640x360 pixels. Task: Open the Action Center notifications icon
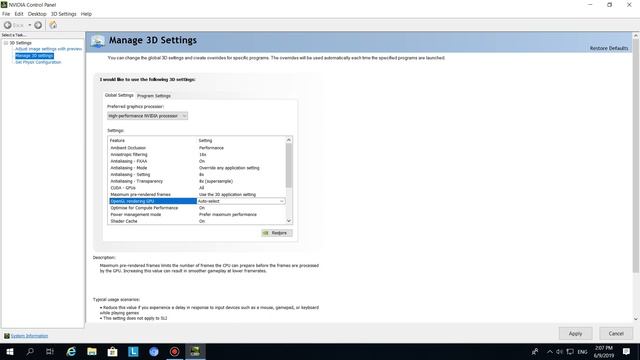[627, 351]
